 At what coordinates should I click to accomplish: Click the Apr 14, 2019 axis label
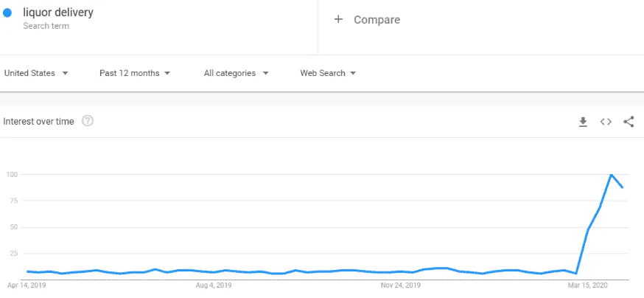27,285
